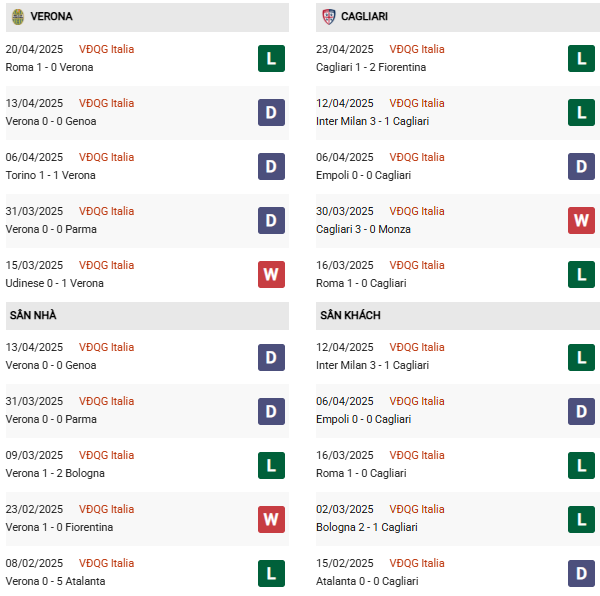Click the W badge for Cagliari 3 - 0 Monza
The width and height of the screenshot is (600, 596).
pyautogui.click(x=582, y=220)
